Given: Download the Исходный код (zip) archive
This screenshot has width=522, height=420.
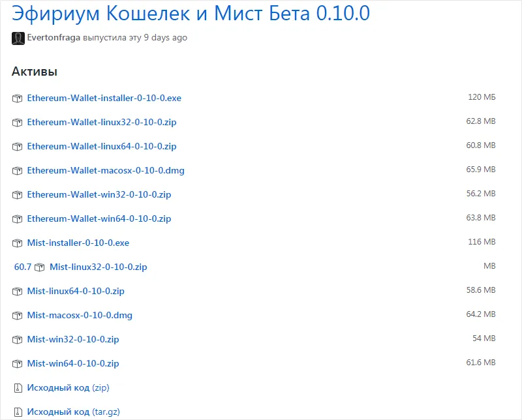Looking at the screenshot, I should [x=67, y=387].
